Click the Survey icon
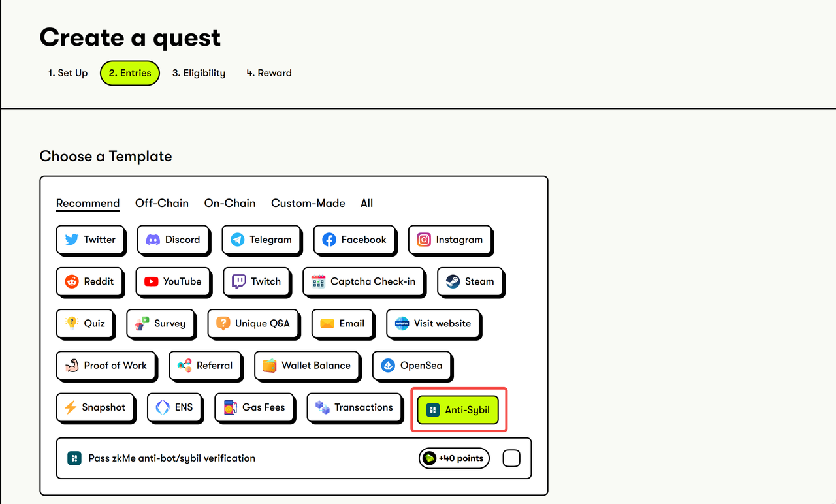Viewport: 836px width, 504px height. 142,323
